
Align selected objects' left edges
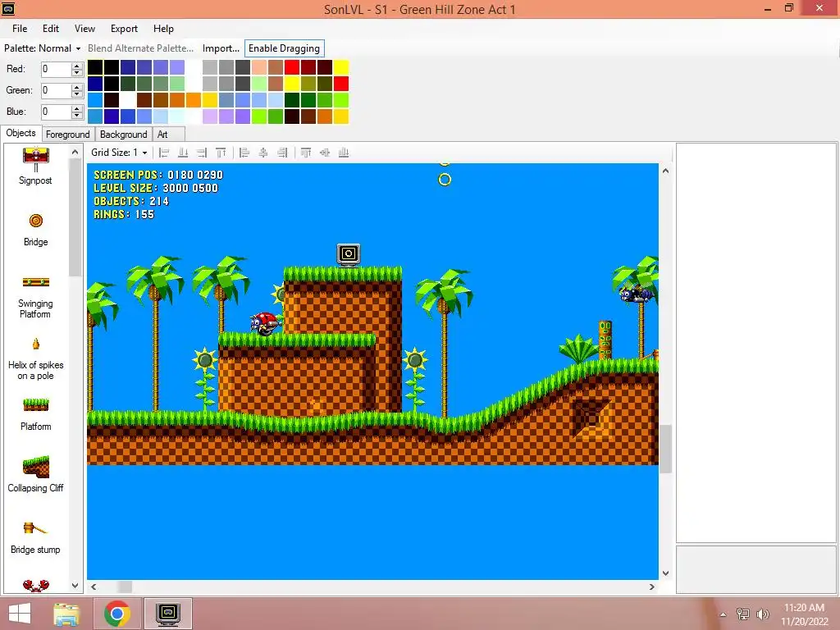click(x=244, y=153)
